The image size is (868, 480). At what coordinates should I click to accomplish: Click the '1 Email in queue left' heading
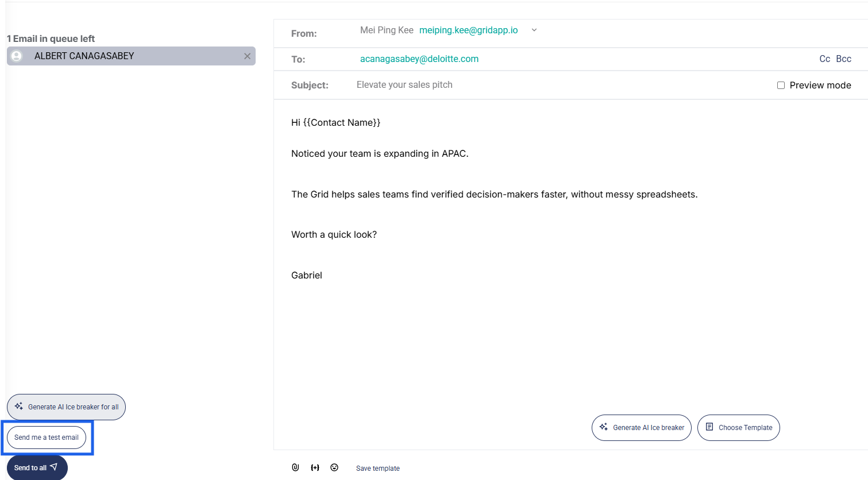[x=51, y=38]
